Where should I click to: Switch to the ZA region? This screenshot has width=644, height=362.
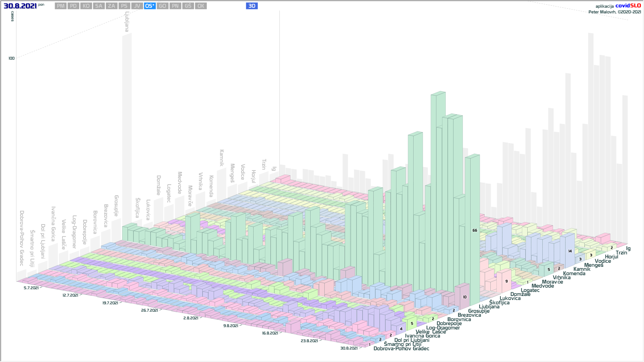pos(111,6)
